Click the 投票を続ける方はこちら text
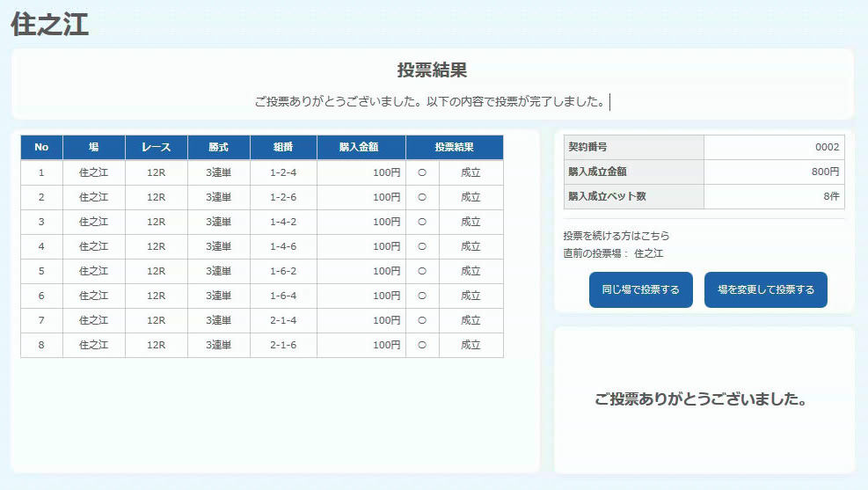 coord(616,236)
